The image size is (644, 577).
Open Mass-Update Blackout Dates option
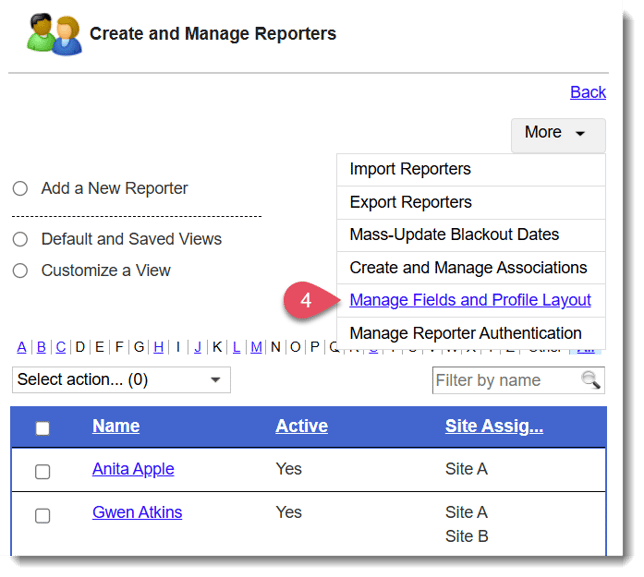pos(454,235)
